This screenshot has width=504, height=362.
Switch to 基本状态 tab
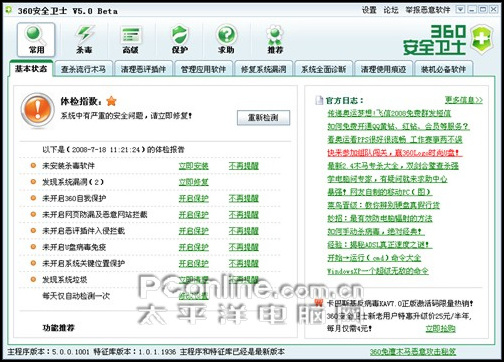31,69
